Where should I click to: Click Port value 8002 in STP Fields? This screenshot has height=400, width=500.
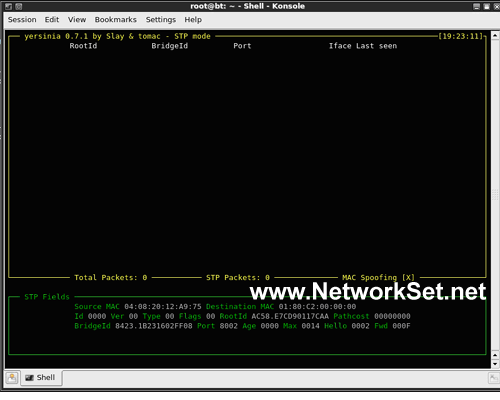coord(229,326)
